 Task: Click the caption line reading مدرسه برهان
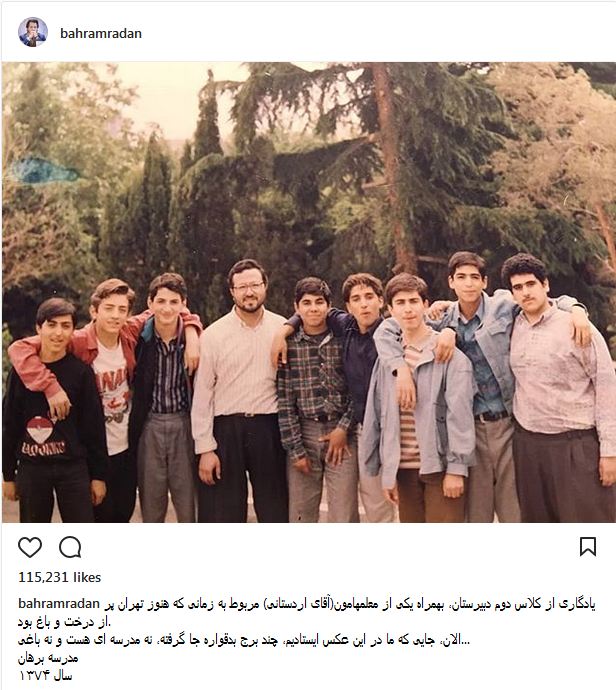(x=48, y=658)
